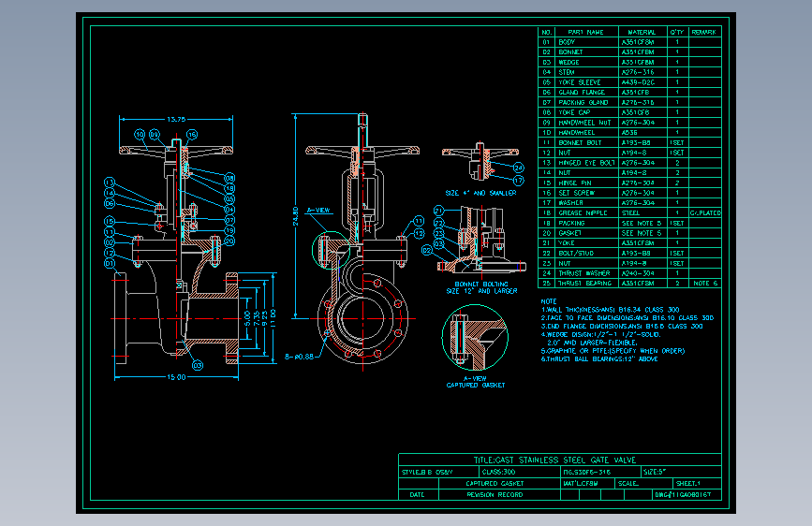Select note 2 FACE TO FACE DIMENSIONS line

[x=627, y=318]
